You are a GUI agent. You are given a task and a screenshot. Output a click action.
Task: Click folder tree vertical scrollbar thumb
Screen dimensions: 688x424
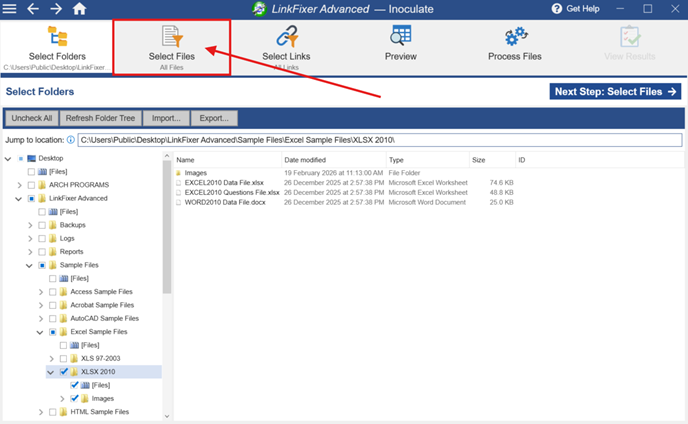[167, 227]
